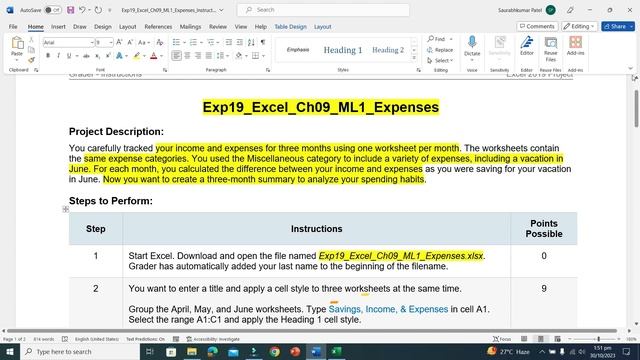Click the Paste clipboard icon
This screenshot has height=360, width=640.
point(17,42)
